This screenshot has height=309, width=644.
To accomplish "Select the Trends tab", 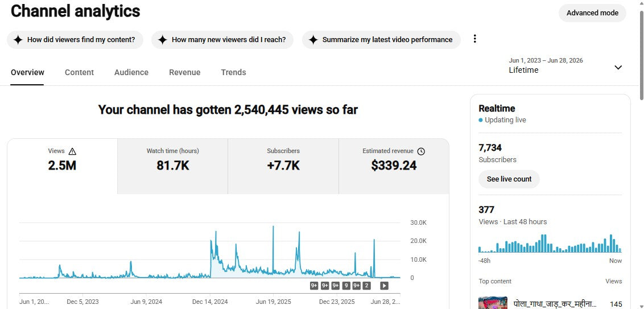I will [x=233, y=72].
